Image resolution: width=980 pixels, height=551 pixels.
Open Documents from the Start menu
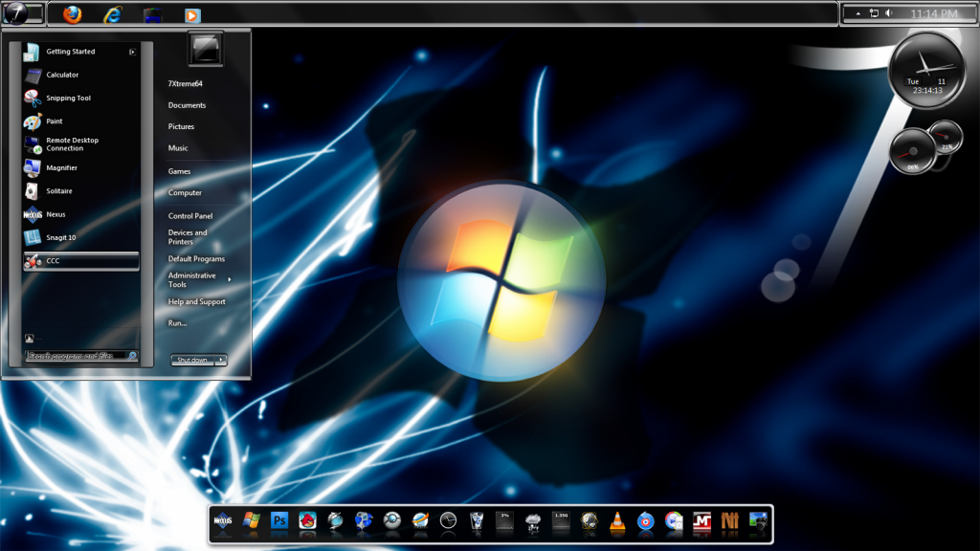tap(187, 105)
